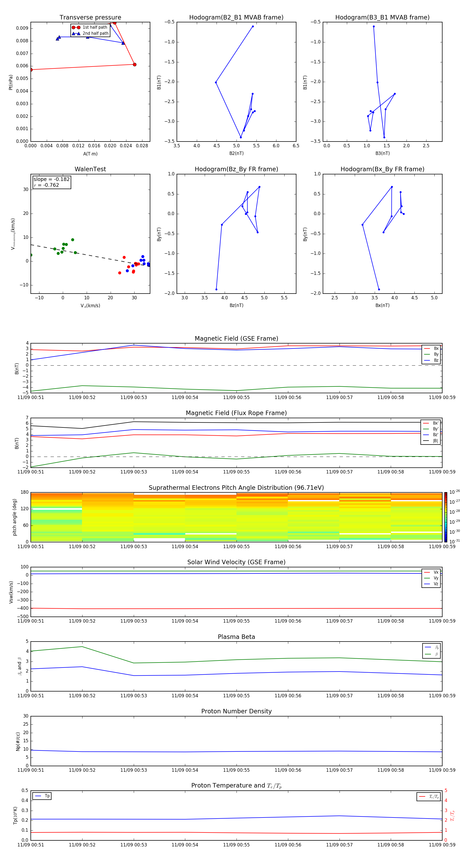Click the lowest point of Bx_By hodogram
This screenshot has width=473, height=868.
point(379,289)
